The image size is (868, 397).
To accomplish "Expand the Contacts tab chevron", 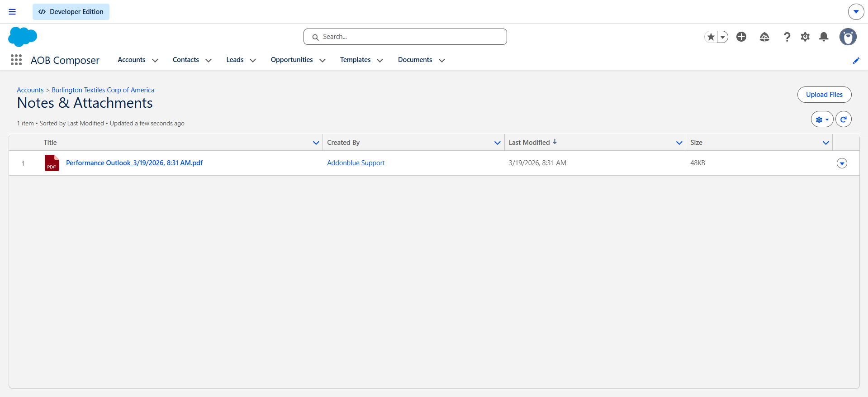I will tap(209, 60).
